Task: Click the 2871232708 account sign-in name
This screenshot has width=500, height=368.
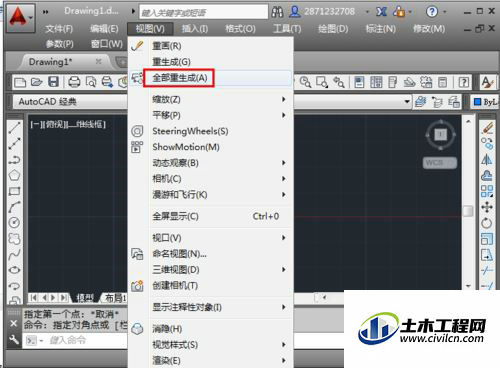Action: (x=329, y=12)
